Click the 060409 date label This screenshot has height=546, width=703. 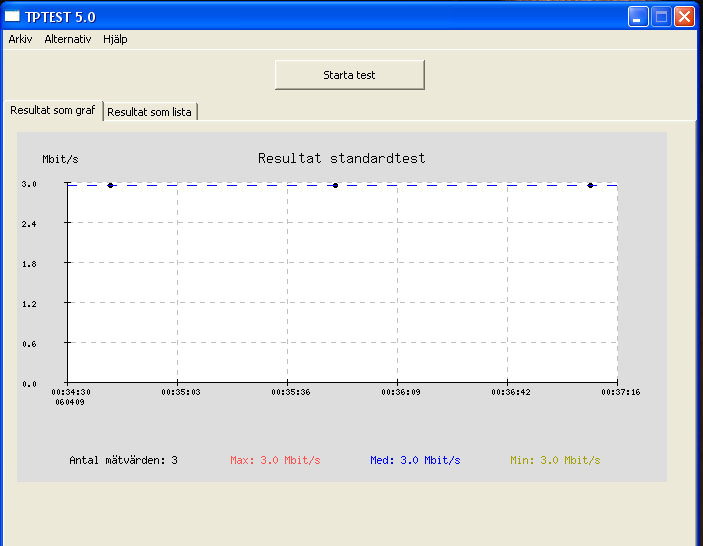[70, 403]
